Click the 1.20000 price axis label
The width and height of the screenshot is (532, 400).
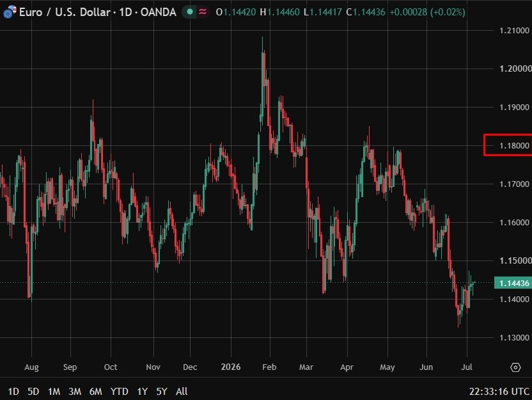(515, 68)
